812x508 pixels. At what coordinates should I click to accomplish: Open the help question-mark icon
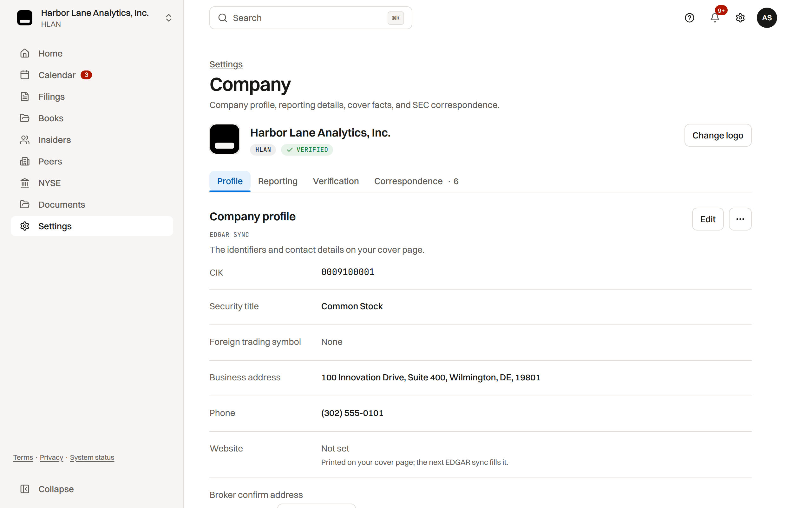click(689, 18)
